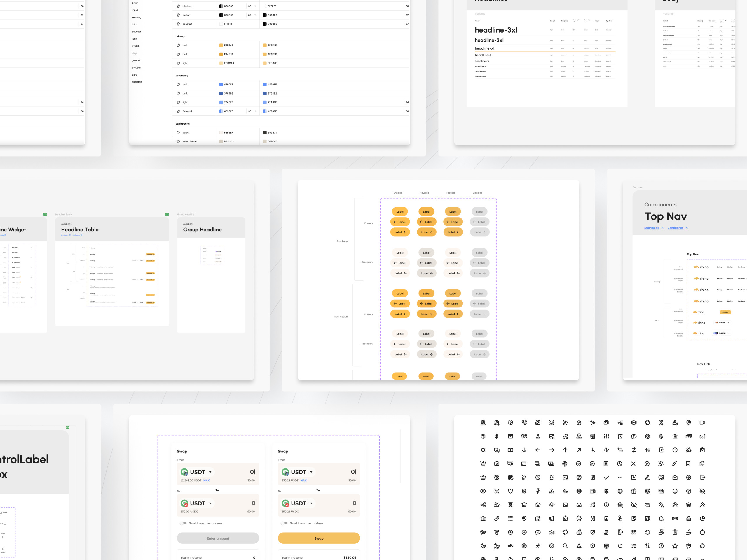
Task: Enable Send to another address in left Swap panel
Action: (183, 523)
